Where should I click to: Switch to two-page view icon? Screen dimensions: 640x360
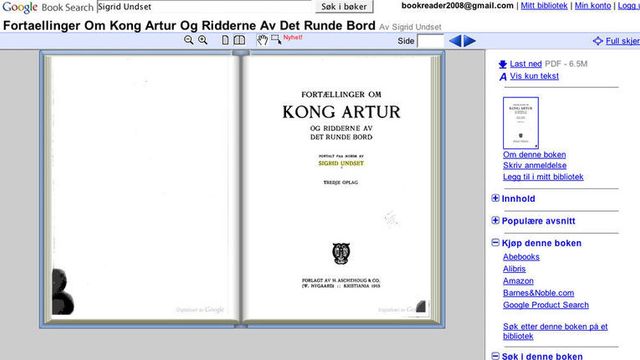(x=239, y=40)
